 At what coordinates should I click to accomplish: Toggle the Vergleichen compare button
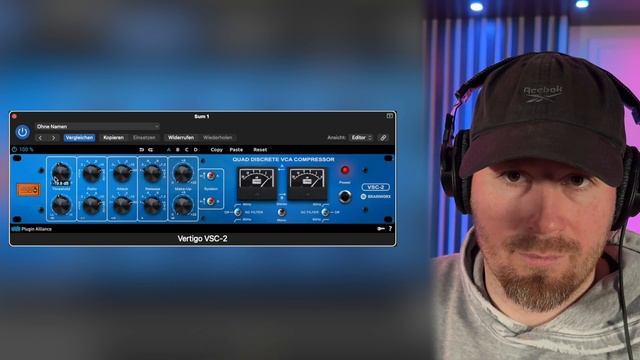click(x=79, y=138)
